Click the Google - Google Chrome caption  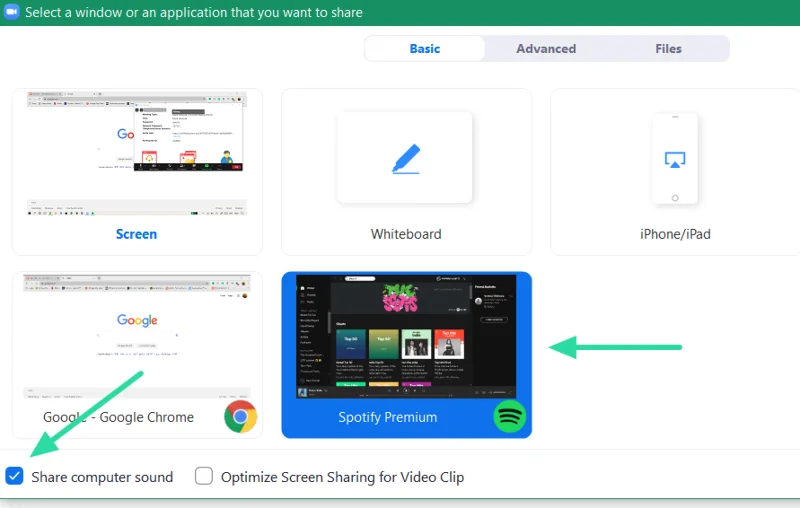118,417
